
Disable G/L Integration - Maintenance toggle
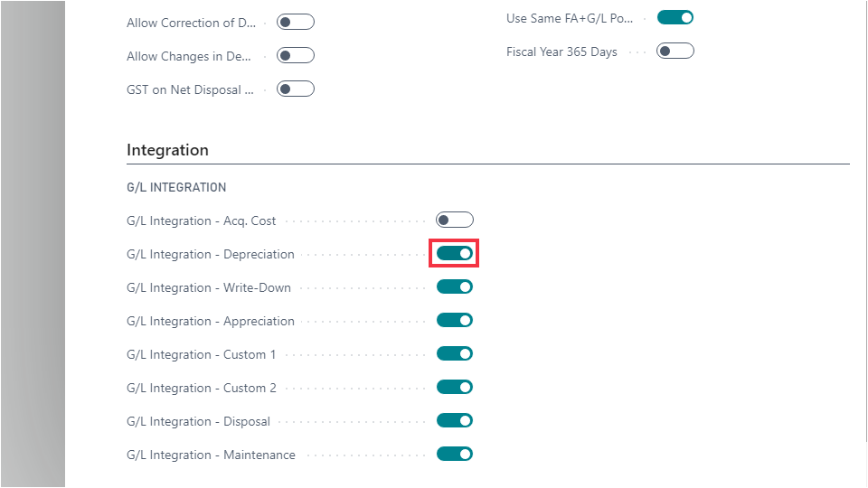[454, 455]
